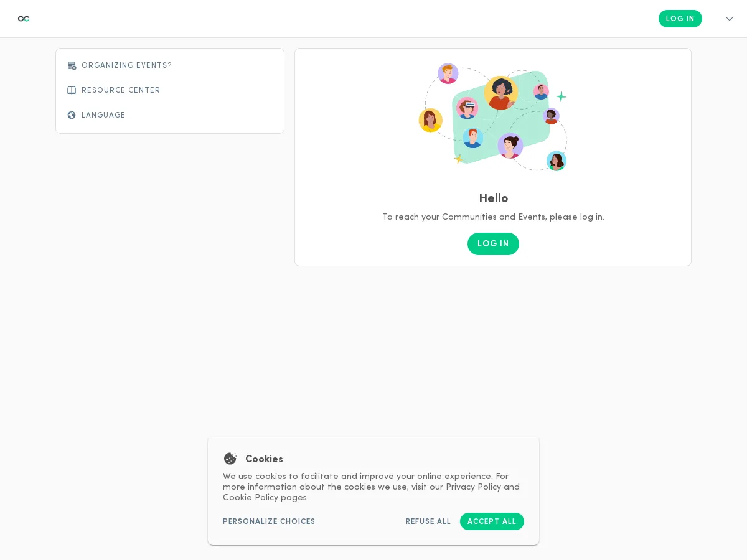Click the cookie icon in the banner
747x560 pixels.
230,459
